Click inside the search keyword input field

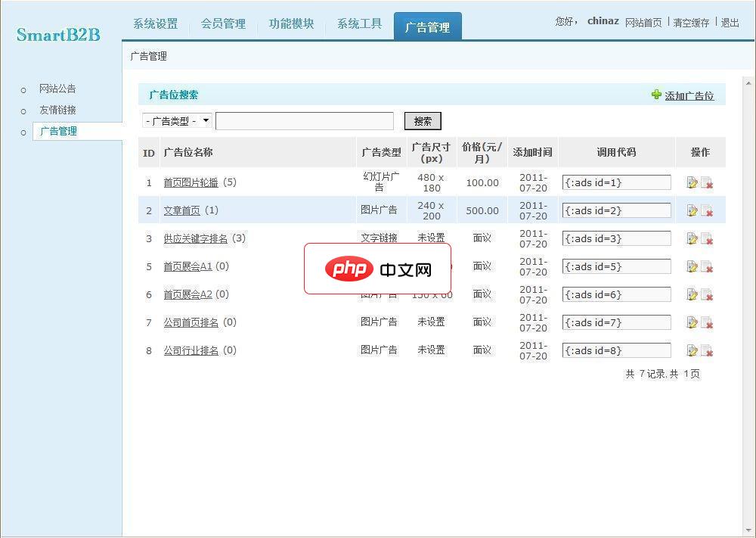304,120
